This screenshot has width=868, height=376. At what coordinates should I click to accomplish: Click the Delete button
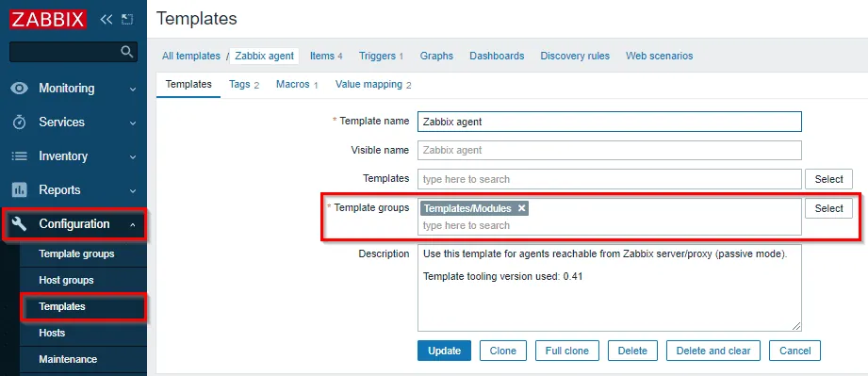(x=632, y=351)
